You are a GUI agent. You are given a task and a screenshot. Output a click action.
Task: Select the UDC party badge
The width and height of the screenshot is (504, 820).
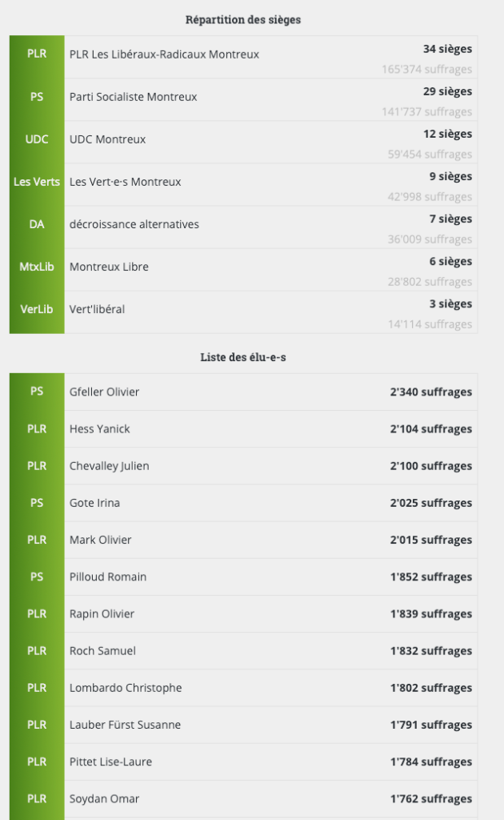(37, 139)
